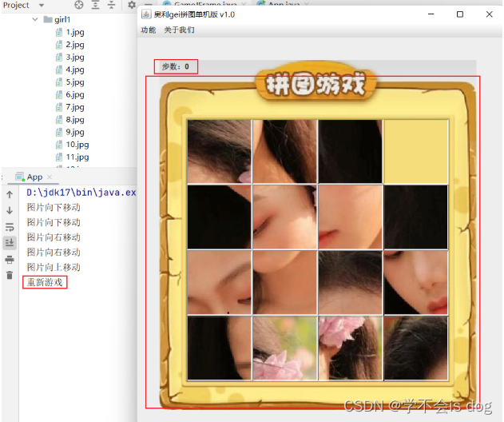Viewport: 504px width, 422px height.
Task: Click the 10.jpg file icon
Action: point(59,145)
